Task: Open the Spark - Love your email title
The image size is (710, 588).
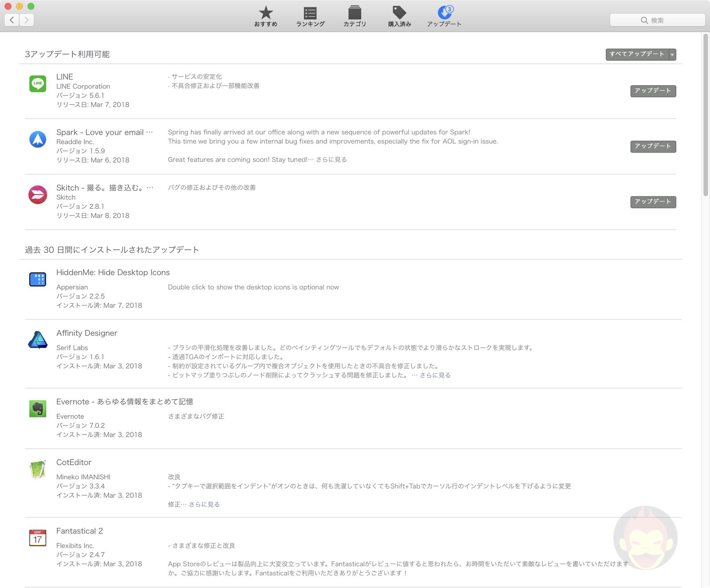Action: pyautogui.click(x=105, y=132)
